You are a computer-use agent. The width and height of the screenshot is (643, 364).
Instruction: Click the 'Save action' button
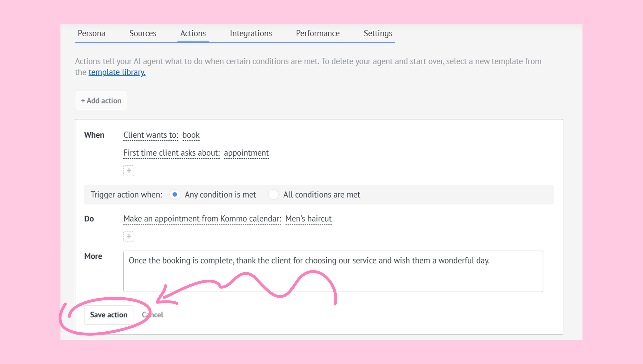109,315
